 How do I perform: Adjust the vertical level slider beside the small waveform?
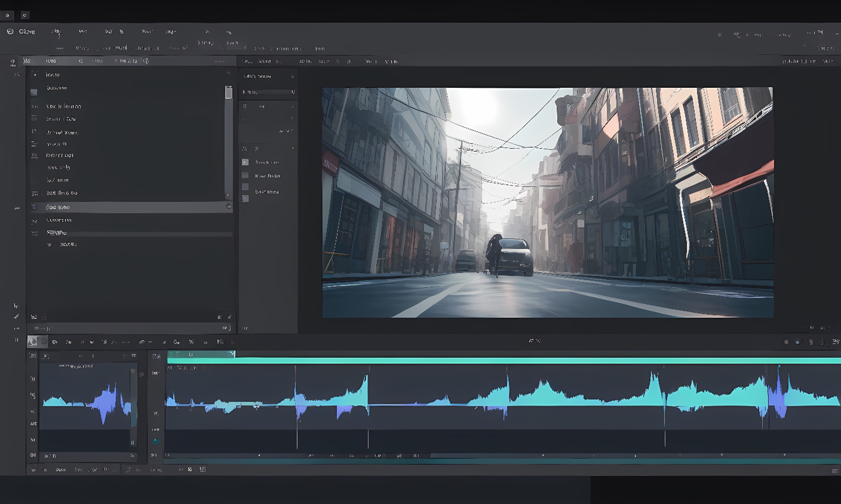coord(133,407)
